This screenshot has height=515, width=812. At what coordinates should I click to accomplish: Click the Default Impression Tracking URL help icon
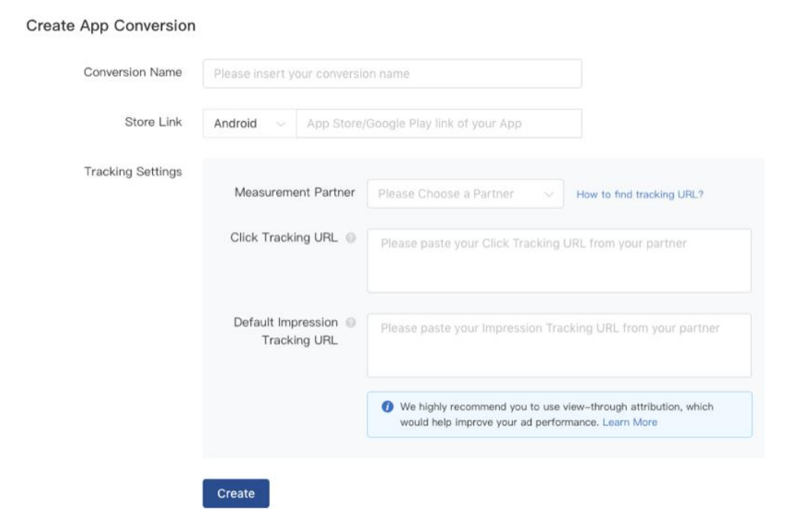click(351, 323)
